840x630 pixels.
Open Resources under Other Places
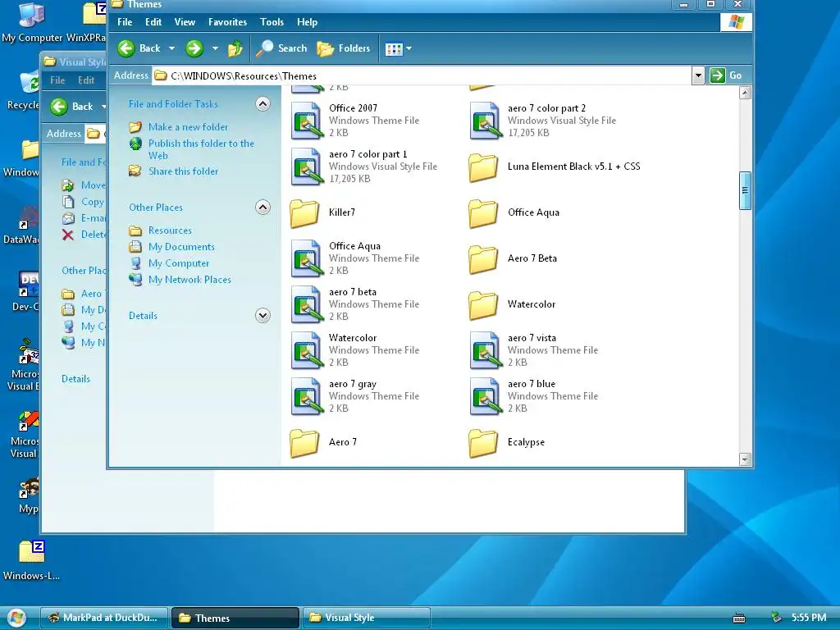tap(170, 231)
